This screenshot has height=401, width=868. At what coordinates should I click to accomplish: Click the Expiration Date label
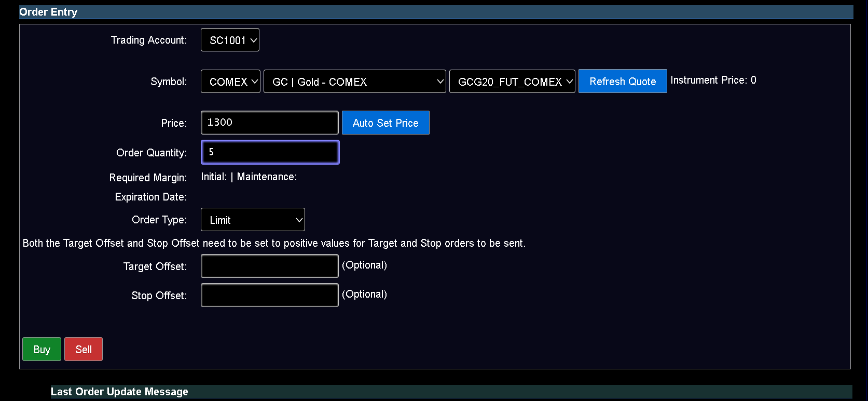point(151,197)
